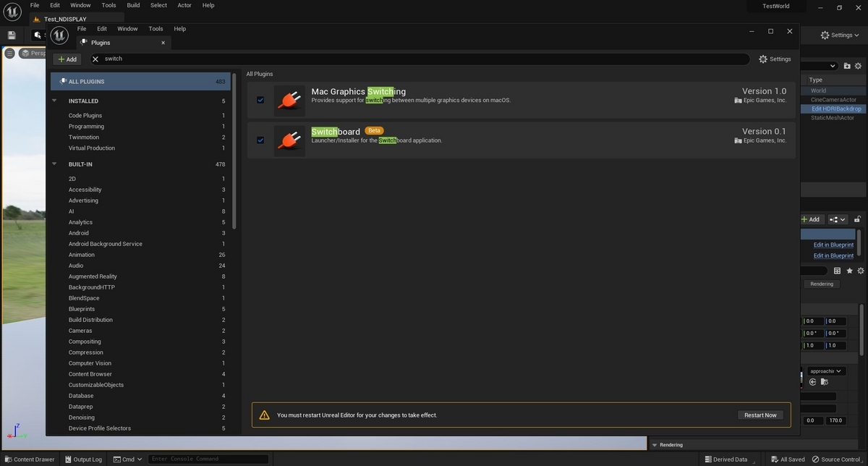
Task: Open the File menu in Plugins window
Action: coord(82,29)
